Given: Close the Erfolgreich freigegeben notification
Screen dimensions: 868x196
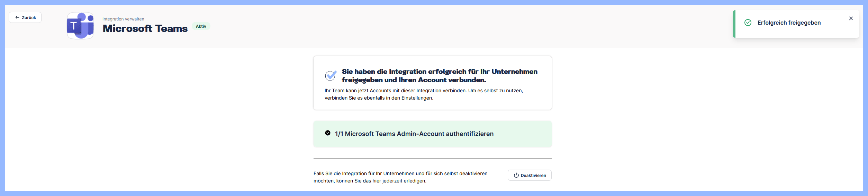Looking at the screenshot, I should click(x=851, y=18).
